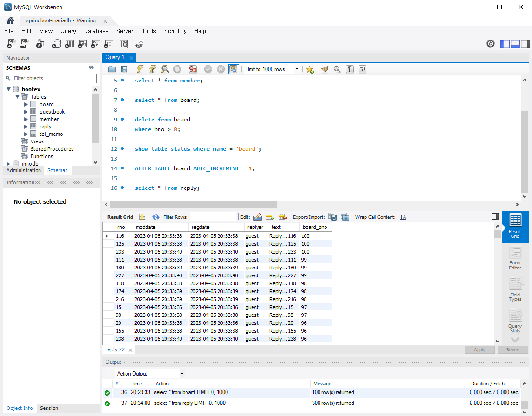Viewport: 532px width, 416px height.
Task: Open a SQL script file from main toolbar
Action: coord(25,44)
